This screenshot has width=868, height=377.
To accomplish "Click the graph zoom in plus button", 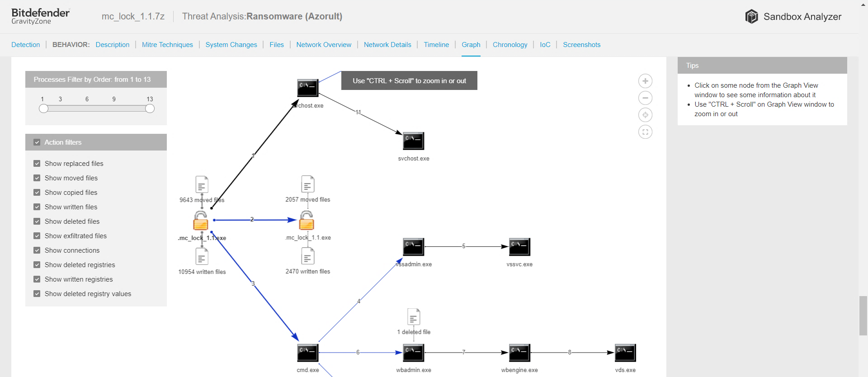I will click(645, 81).
